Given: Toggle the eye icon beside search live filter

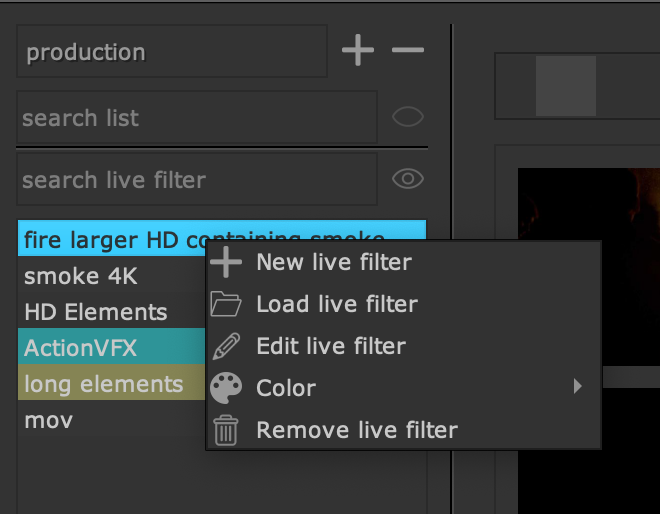Looking at the screenshot, I should point(407,179).
